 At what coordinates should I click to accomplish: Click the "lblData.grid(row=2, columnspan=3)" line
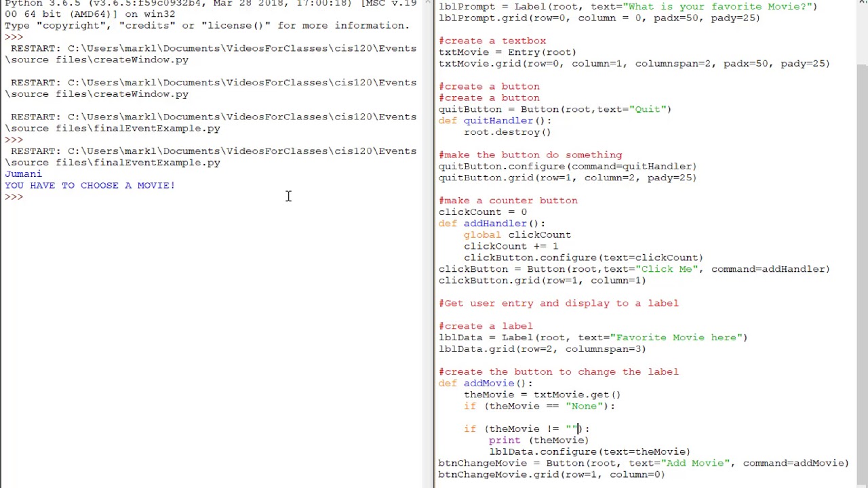pyautogui.click(x=542, y=349)
